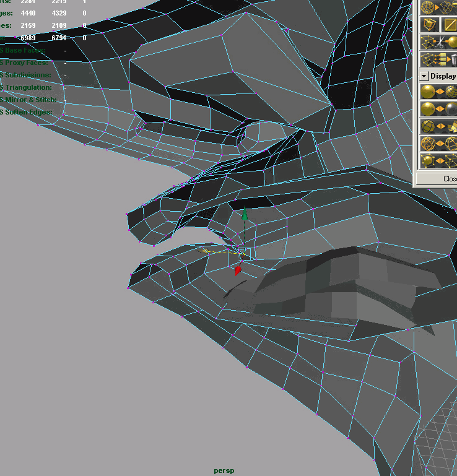Click the square with diagonal line icon
Image resolution: width=457 pixels, height=476 pixels.
coord(449,24)
